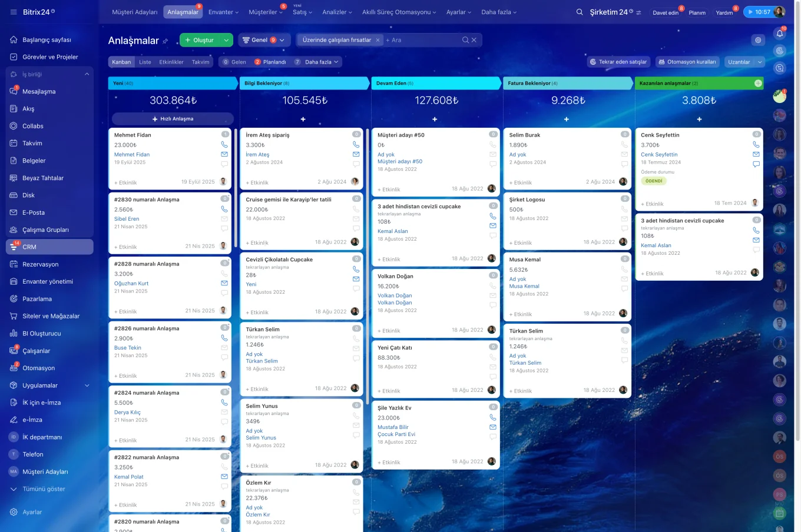
Task: Open the notifications bell icon
Action: [x=780, y=34]
